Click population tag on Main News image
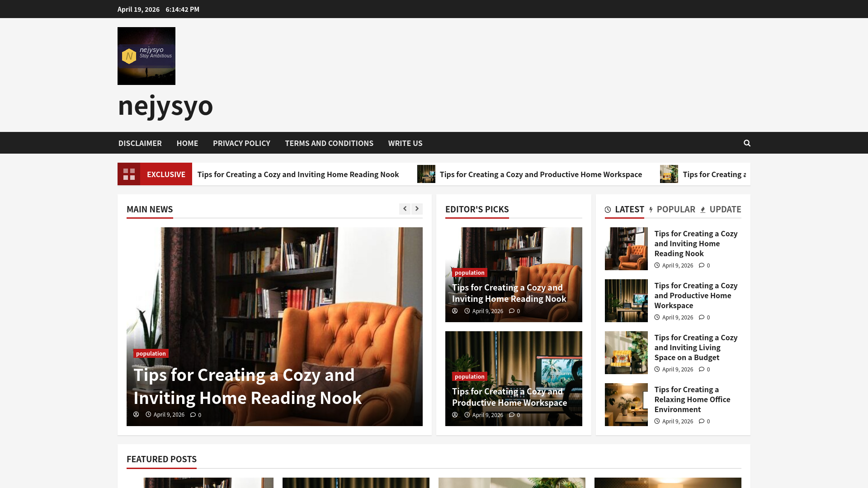This screenshot has width=868, height=488. (x=151, y=353)
